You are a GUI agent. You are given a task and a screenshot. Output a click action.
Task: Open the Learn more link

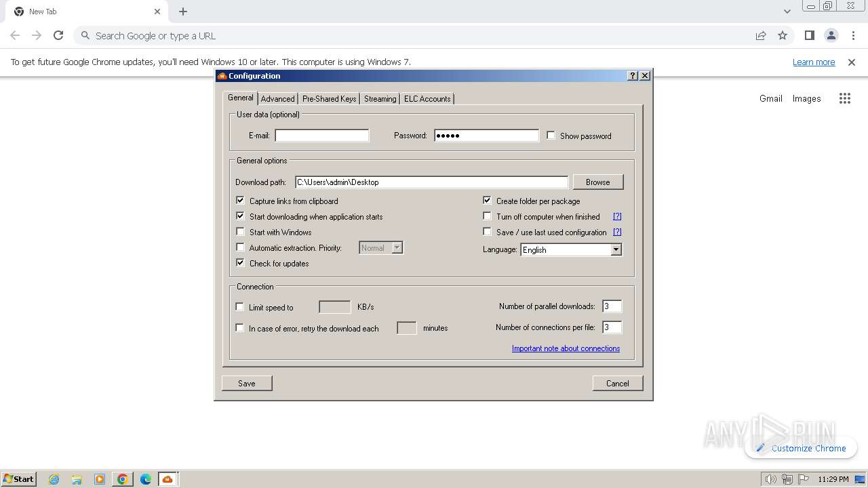click(814, 62)
